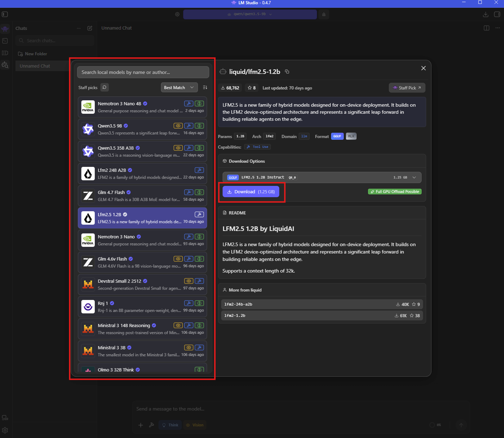Toggle the right sidebar panel icon

[x=497, y=14]
